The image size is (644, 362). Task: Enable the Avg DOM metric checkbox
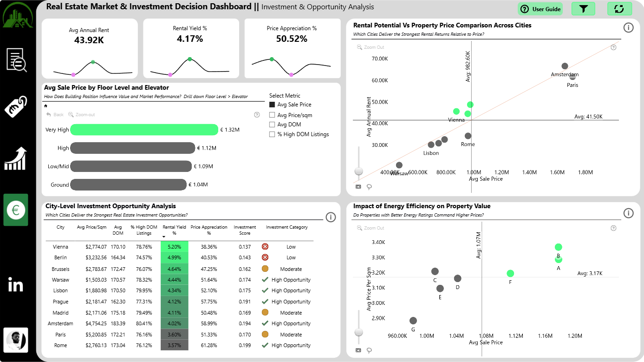[x=273, y=125]
